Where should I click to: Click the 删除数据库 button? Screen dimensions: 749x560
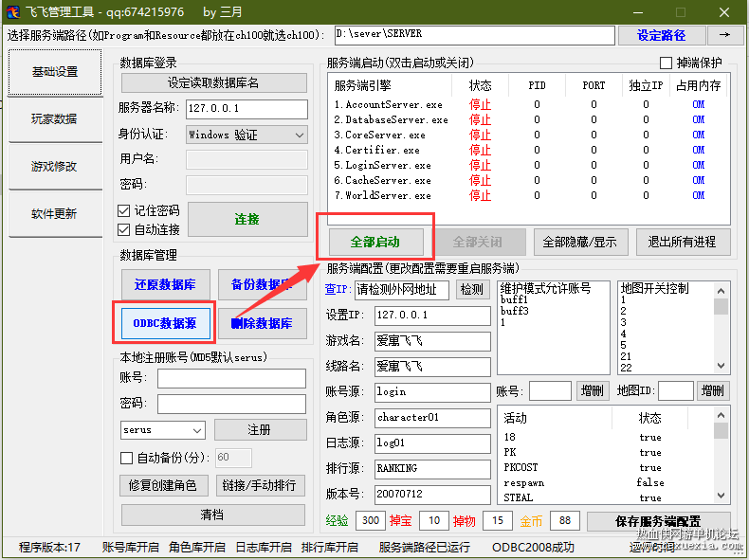pos(262,323)
